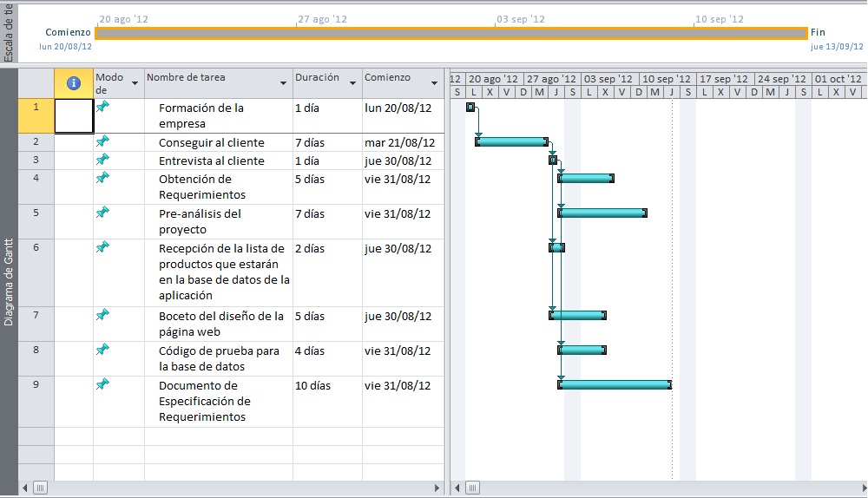Screen dimensions: 868x498
Task: Click timeline date label 27 ago '12
Action: click(x=323, y=19)
